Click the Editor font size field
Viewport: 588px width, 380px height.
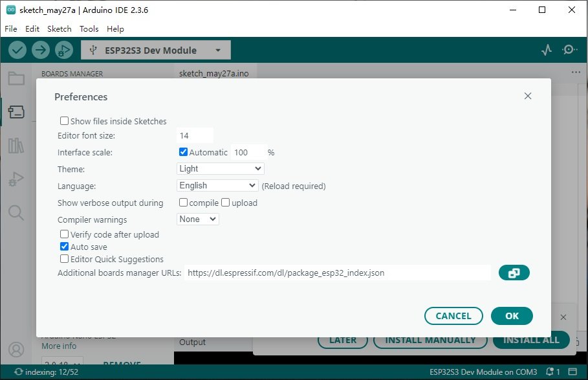pyautogui.click(x=195, y=135)
